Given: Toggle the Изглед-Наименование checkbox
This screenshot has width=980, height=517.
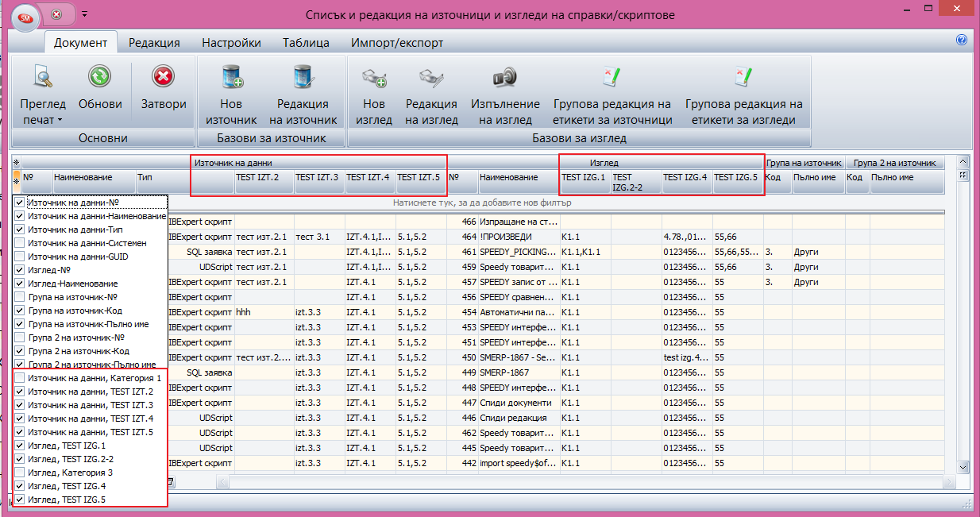Looking at the screenshot, I should (19, 284).
